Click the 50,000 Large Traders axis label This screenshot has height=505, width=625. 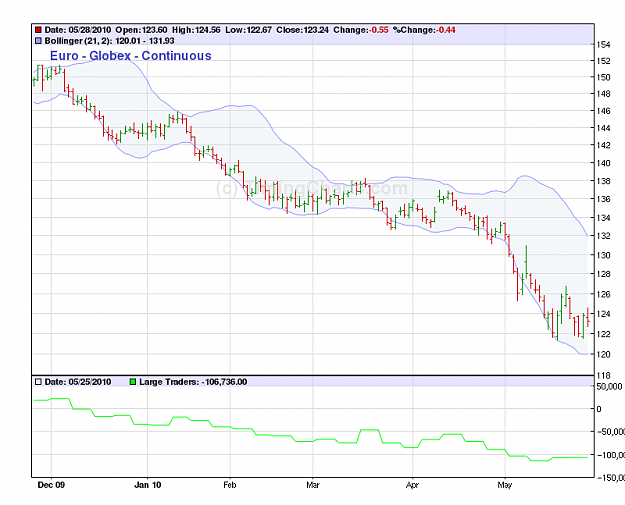[609, 387]
